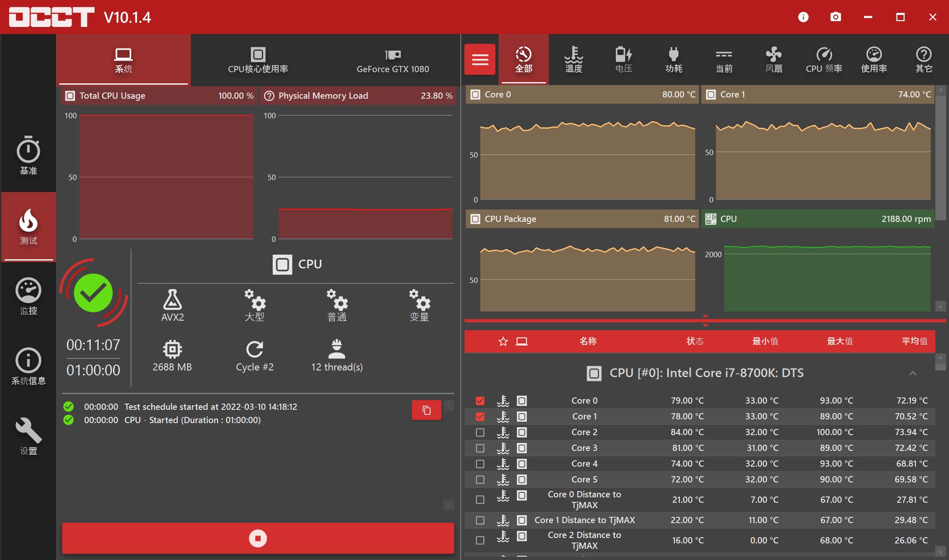This screenshot has width=949, height=560.
Task: Copy test log entry button
Action: (x=426, y=410)
